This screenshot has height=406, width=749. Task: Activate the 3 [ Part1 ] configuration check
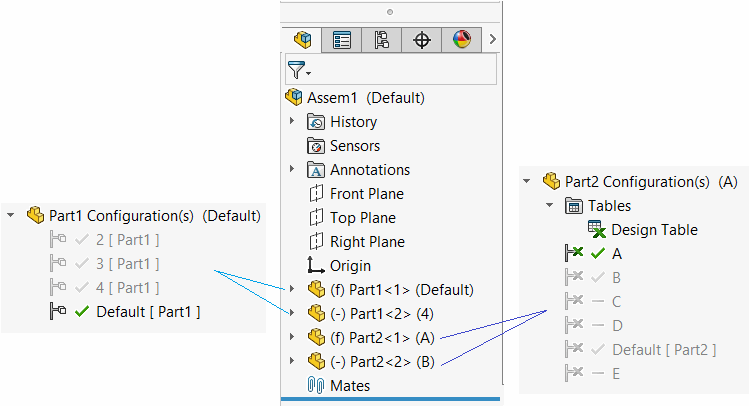coord(82,263)
